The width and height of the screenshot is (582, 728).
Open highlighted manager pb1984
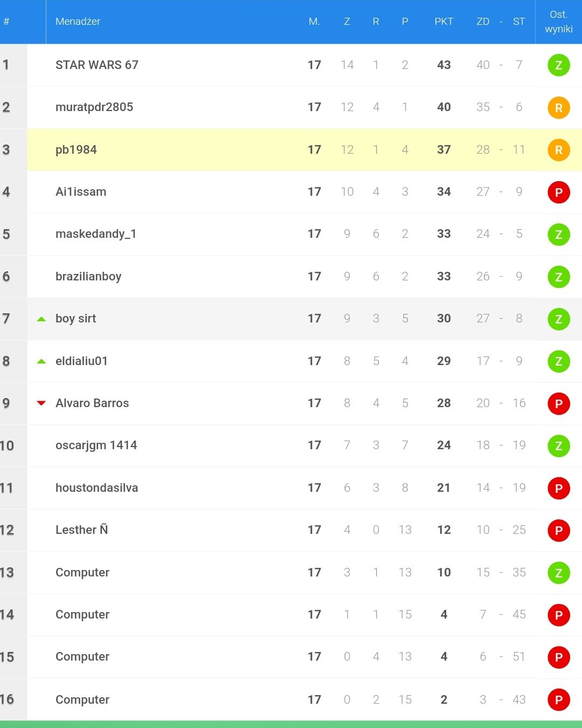76,149
